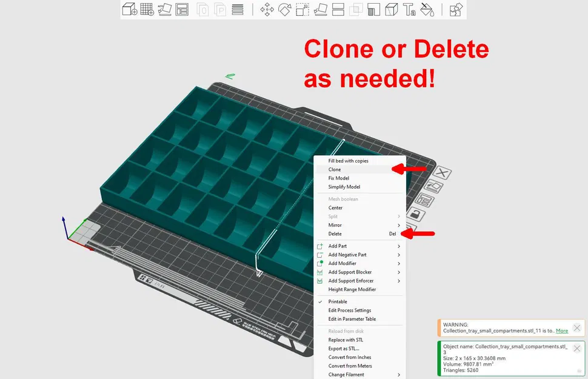Select the Lay on Face tool in top toolbar
Image resolution: width=588 pixels, height=379 pixels.
(x=320, y=9)
